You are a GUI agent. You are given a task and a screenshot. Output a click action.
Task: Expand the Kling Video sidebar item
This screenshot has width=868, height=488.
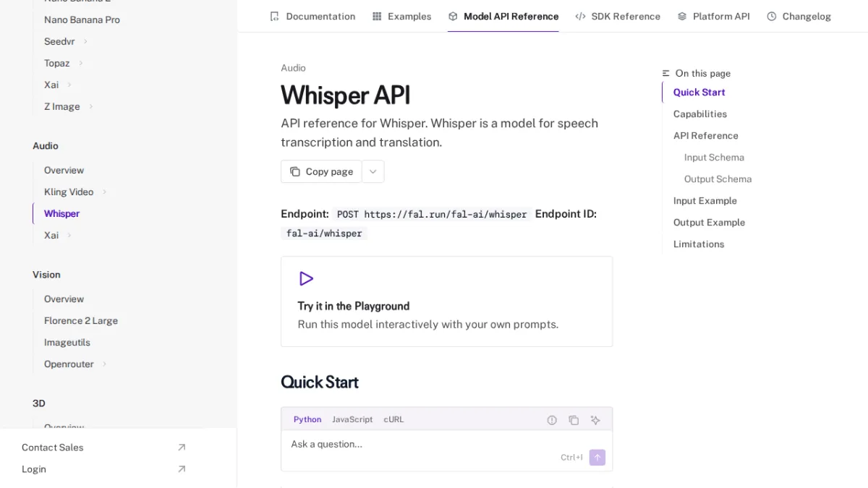click(x=104, y=192)
